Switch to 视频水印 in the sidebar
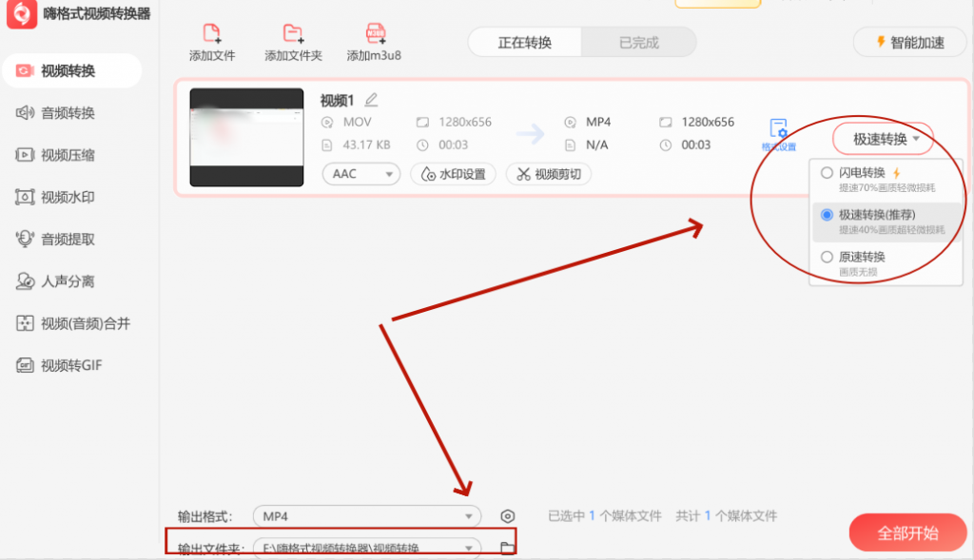This screenshot has width=974, height=560. coord(59,197)
